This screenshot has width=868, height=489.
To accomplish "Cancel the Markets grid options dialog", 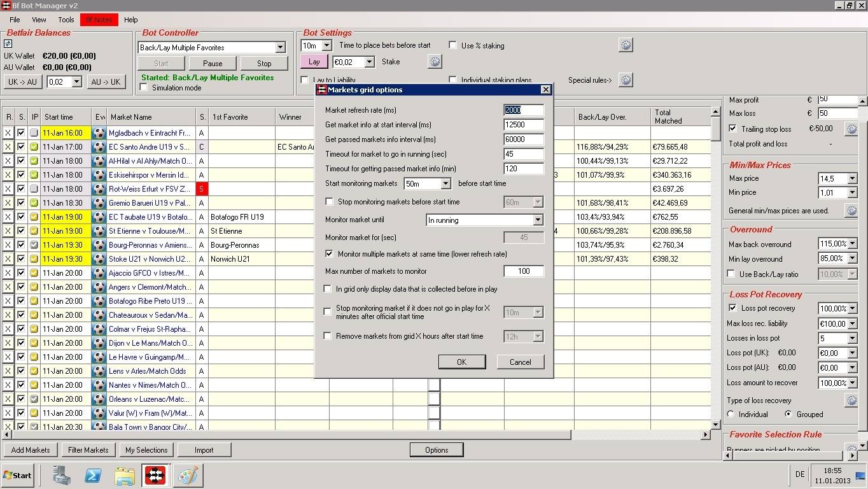I will coord(520,362).
